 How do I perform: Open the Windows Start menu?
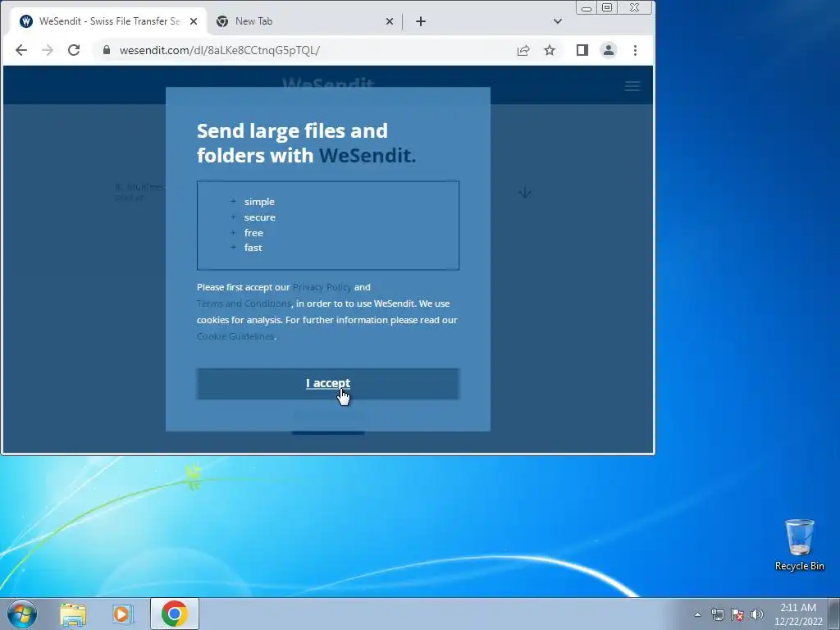pos(22,614)
